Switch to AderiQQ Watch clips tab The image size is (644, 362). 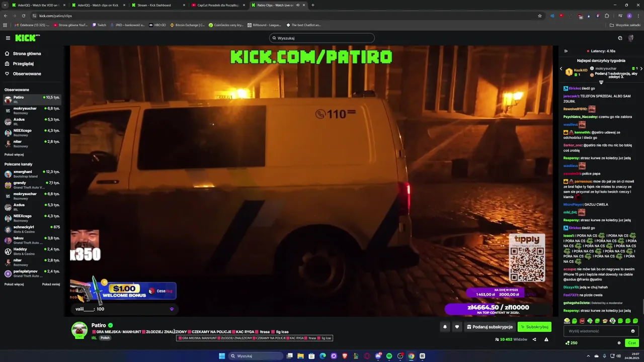point(98,5)
